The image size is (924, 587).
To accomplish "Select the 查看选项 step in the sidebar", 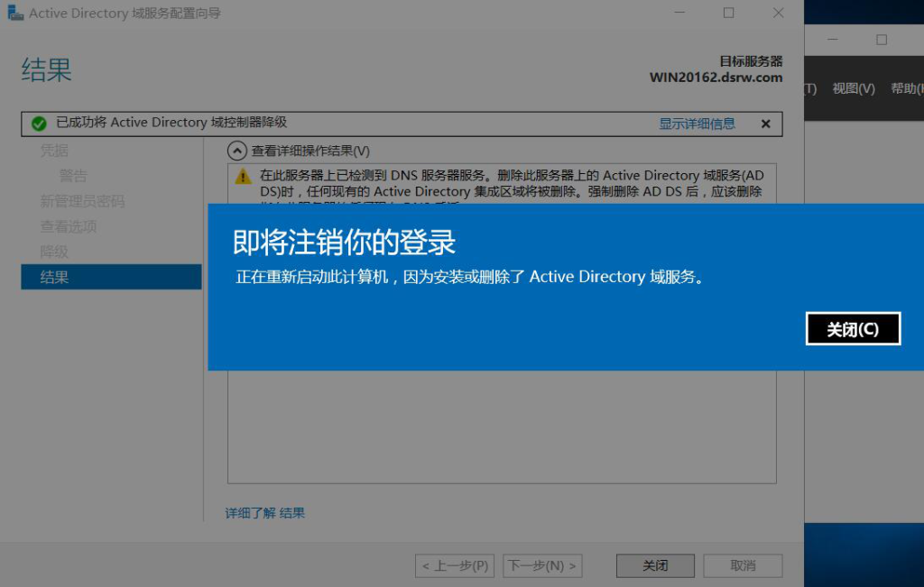I will pos(68,226).
